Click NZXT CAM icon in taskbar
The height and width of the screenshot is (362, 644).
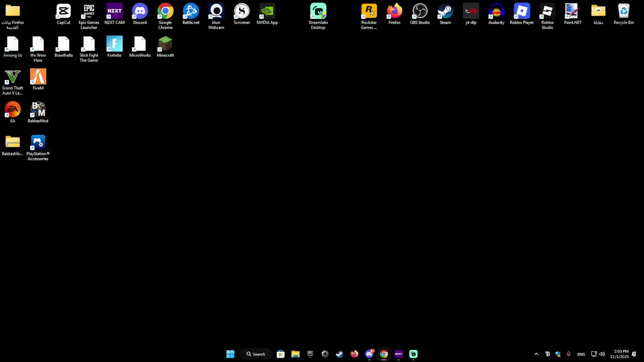click(398, 354)
